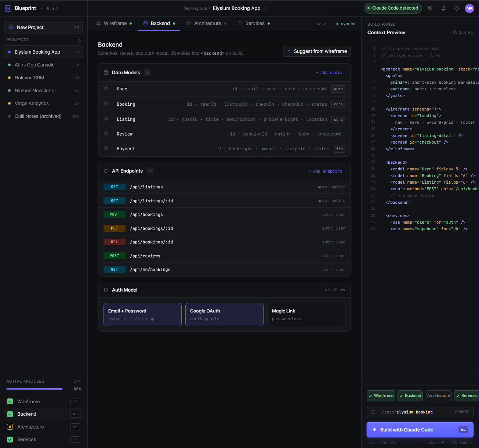
Task: Click the GET /api/me/bookings endpoint row
Action: (x=224, y=270)
